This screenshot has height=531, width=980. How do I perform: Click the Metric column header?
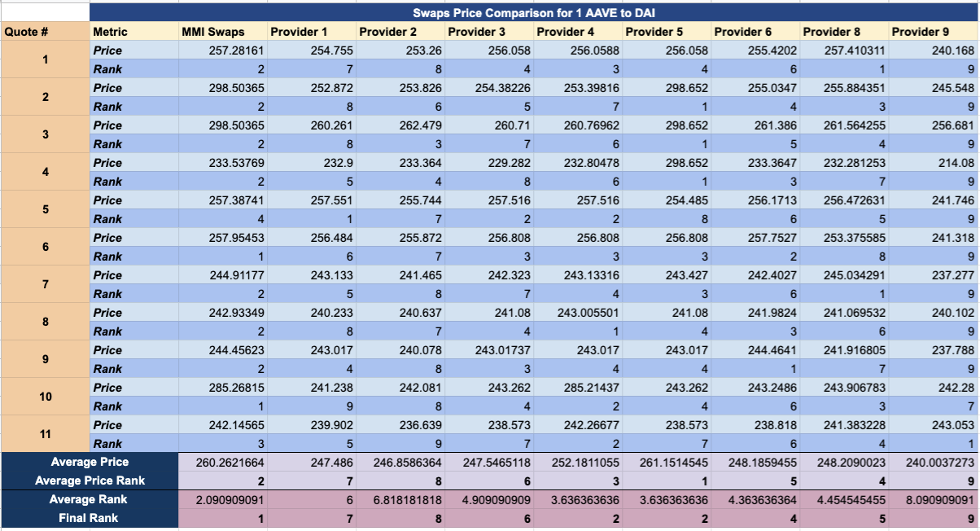click(133, 32)
